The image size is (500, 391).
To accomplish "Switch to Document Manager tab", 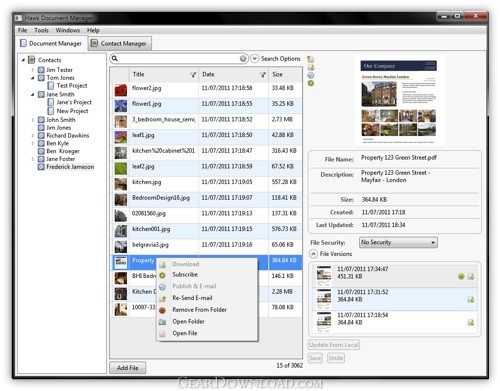I will [x=52, y=43].
